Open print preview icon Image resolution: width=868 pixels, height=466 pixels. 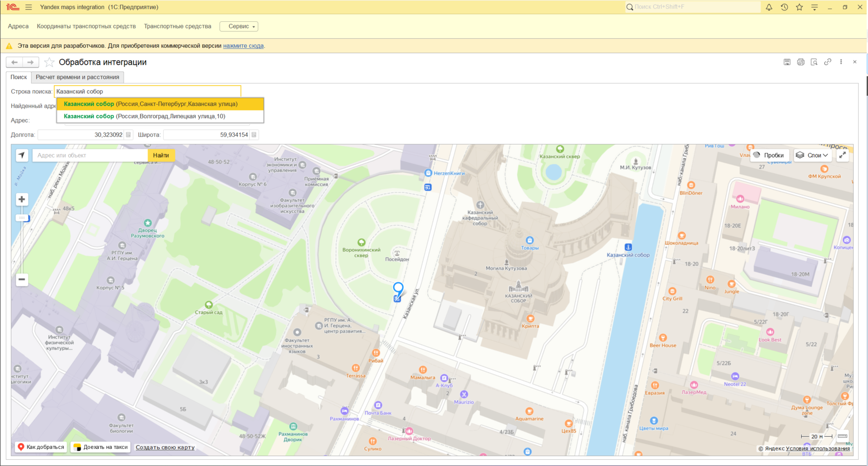tap(814, 62)
